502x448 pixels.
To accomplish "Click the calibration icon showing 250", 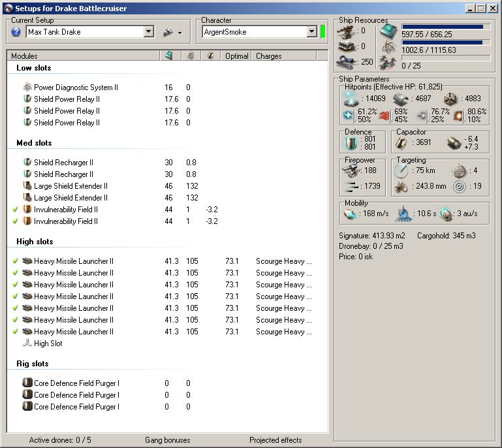I will (346, 61).
